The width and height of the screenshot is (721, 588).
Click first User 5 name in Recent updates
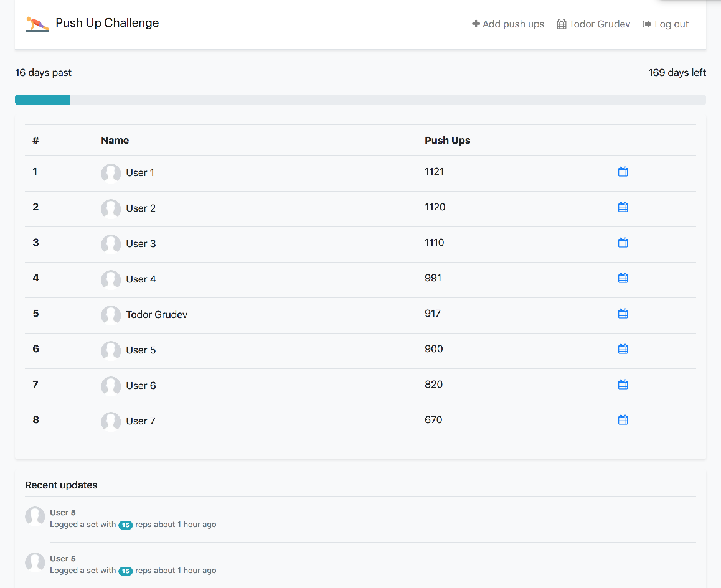(63, 513)
